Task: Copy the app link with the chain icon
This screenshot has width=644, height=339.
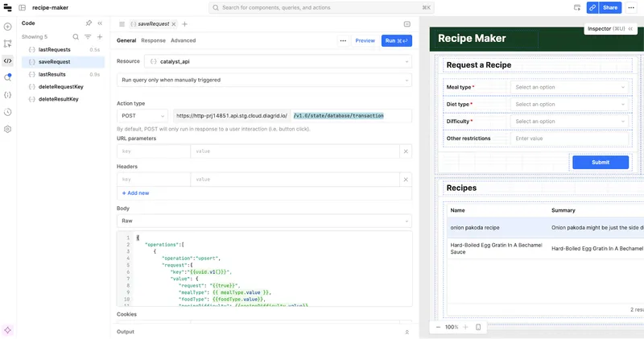Action: click(x=592, y=7)
